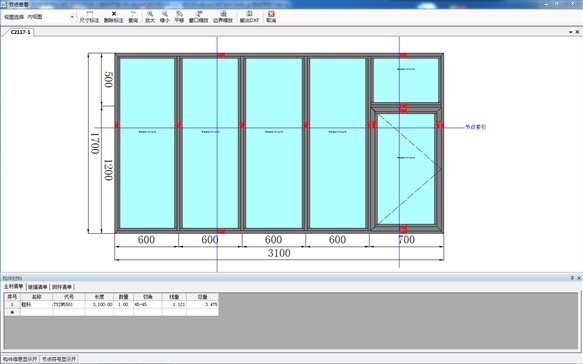Click the red 取消 cancel icon
This screenshot has width=583, height=364.
(271, 17)
